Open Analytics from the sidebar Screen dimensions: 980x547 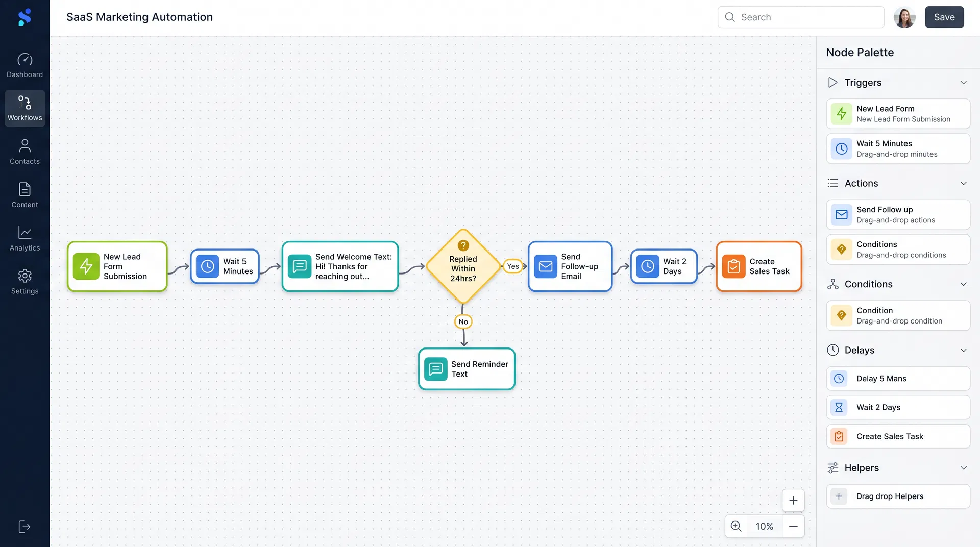(24, 233)
